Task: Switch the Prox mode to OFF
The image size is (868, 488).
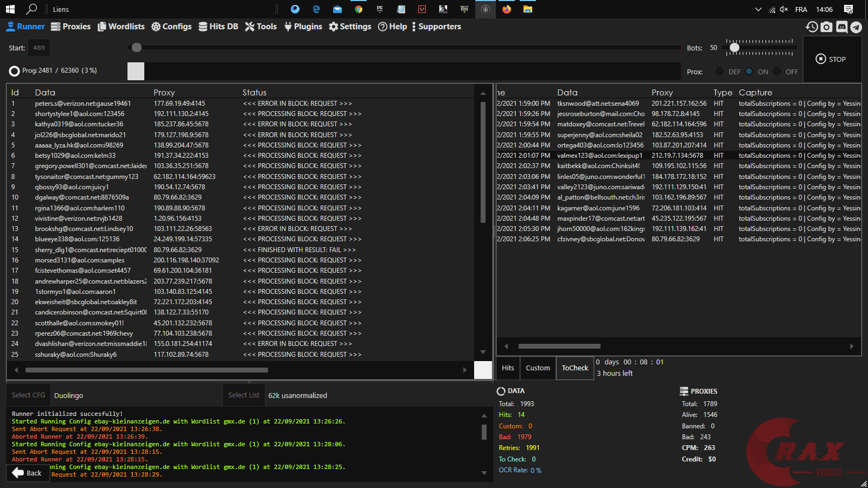Action: click(x=777, y=72)
